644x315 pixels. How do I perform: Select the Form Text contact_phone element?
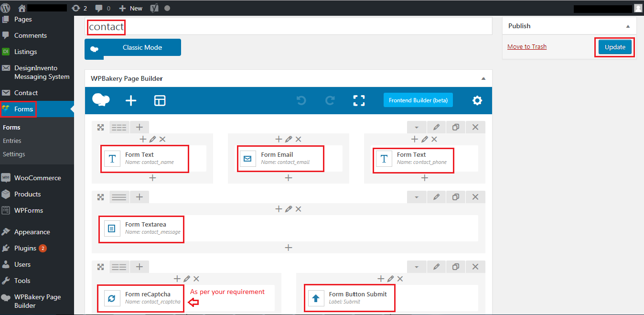point(425,159)
